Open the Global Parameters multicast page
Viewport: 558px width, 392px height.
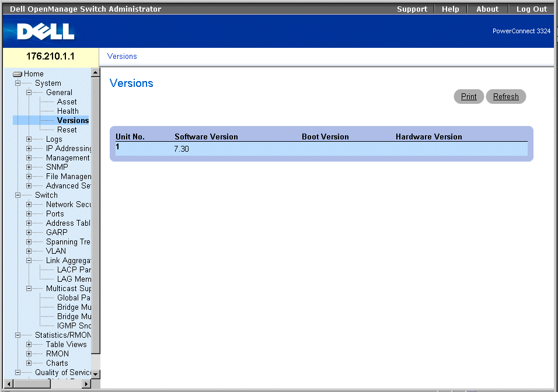tap(74, 297)
